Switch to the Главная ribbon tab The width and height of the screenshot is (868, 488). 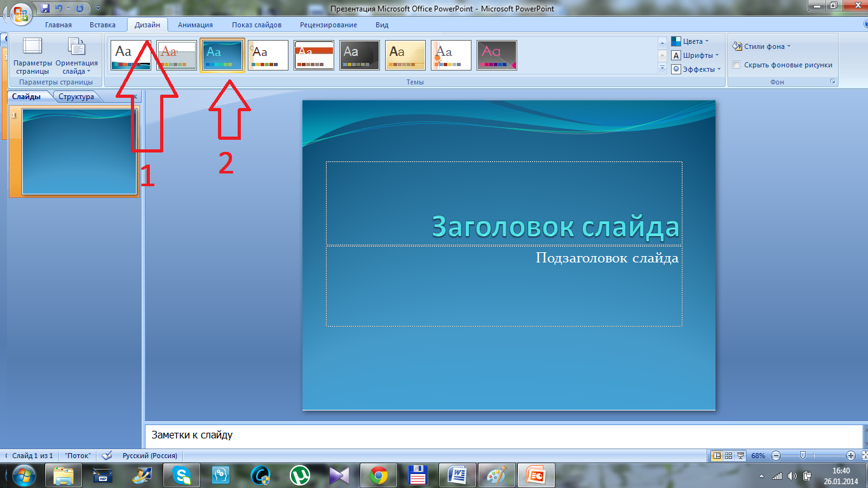(x=58, y=25)
